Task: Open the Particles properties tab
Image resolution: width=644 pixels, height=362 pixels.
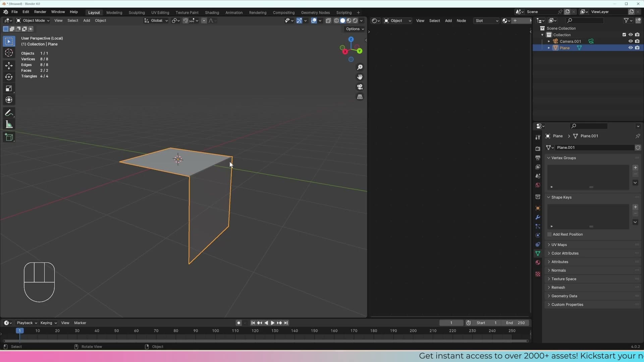Action: (538, 226)
